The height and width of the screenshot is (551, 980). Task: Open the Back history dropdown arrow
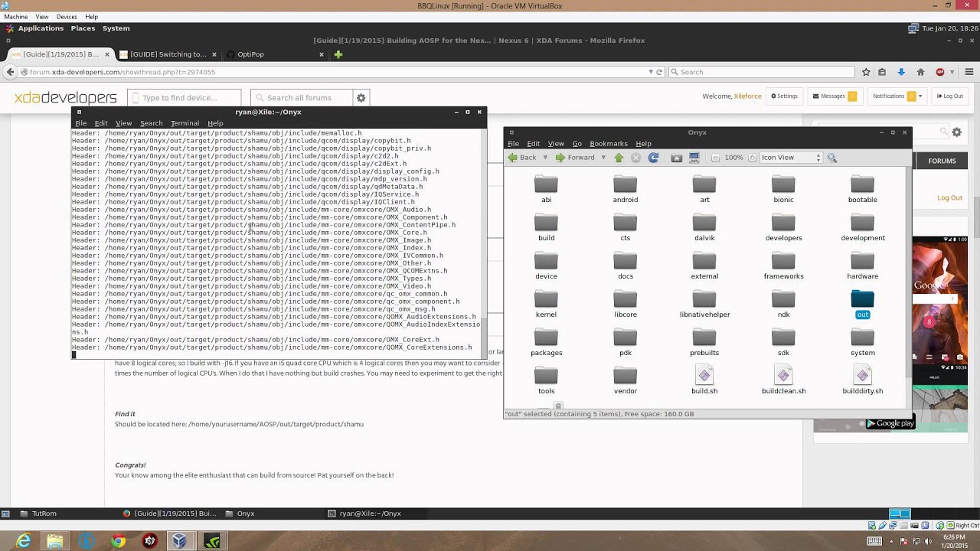click(545, 158)
